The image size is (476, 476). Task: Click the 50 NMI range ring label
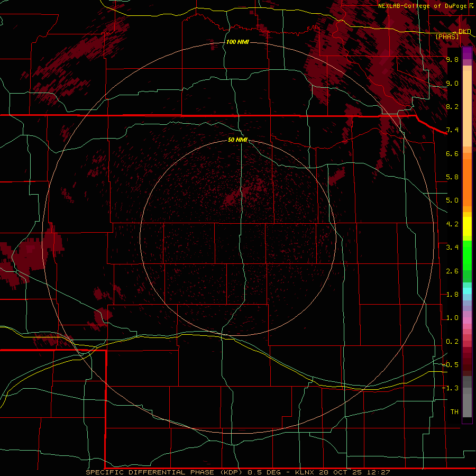tap(237, 140)
